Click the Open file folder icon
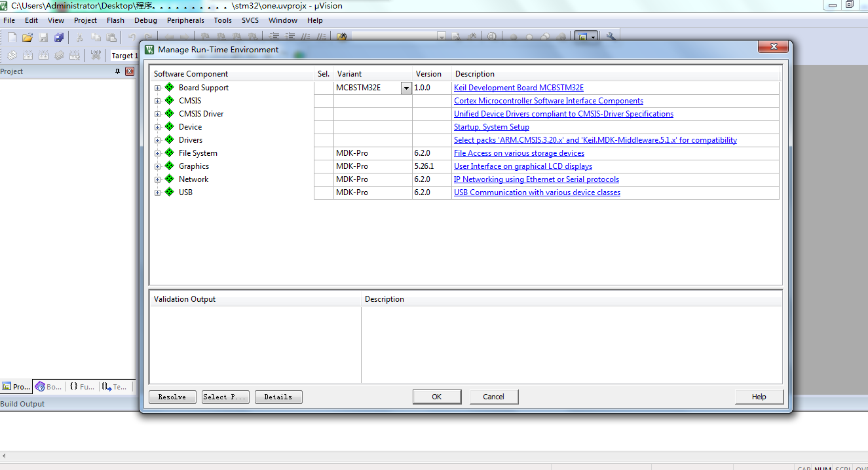The width and height of the screenshot is (868, 470). (x=28, y=37)
